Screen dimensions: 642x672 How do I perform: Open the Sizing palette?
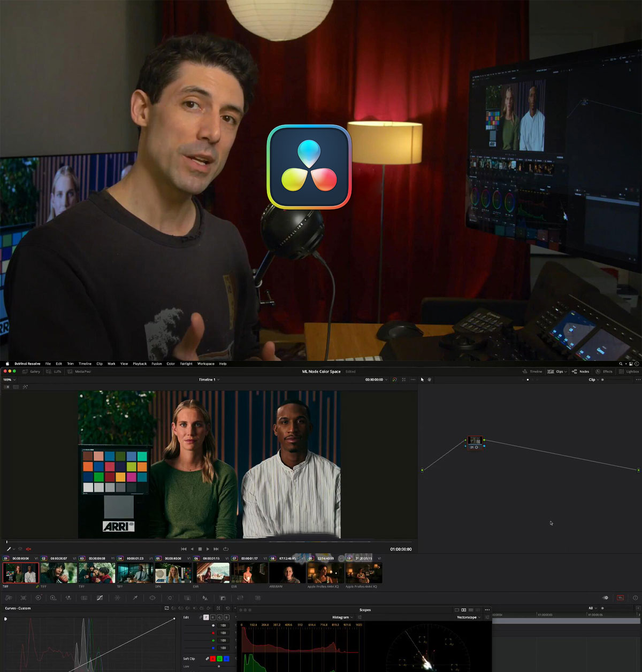(x=240, y=598)
